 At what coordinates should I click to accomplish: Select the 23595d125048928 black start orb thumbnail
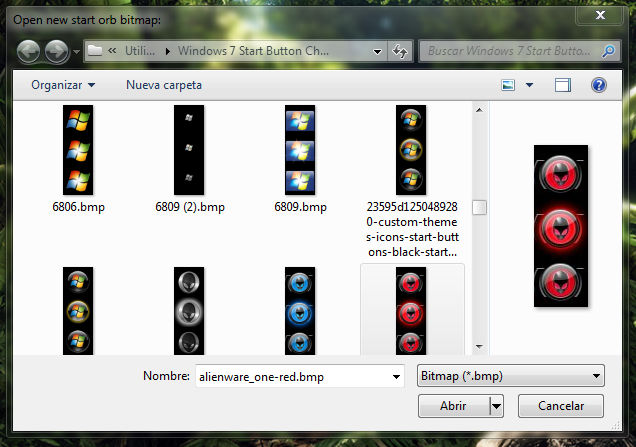click(411, 150)
